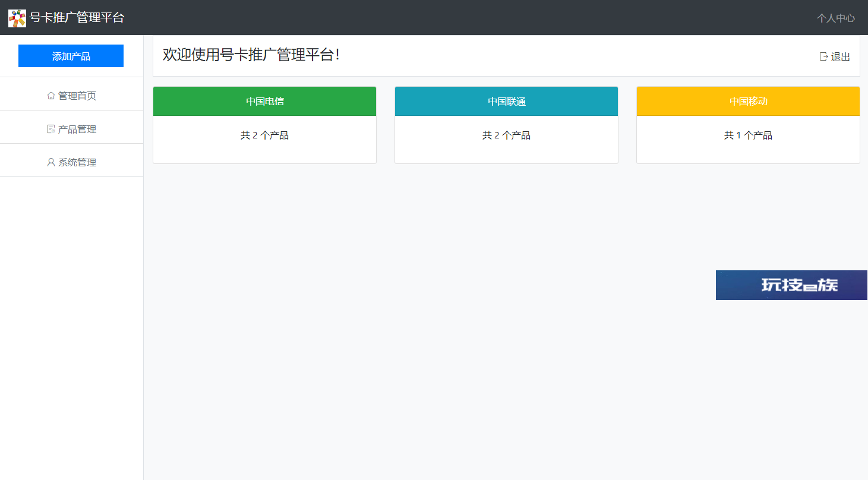
Task: Click the house icon beside 管理首页
Action: pos(50,96)
